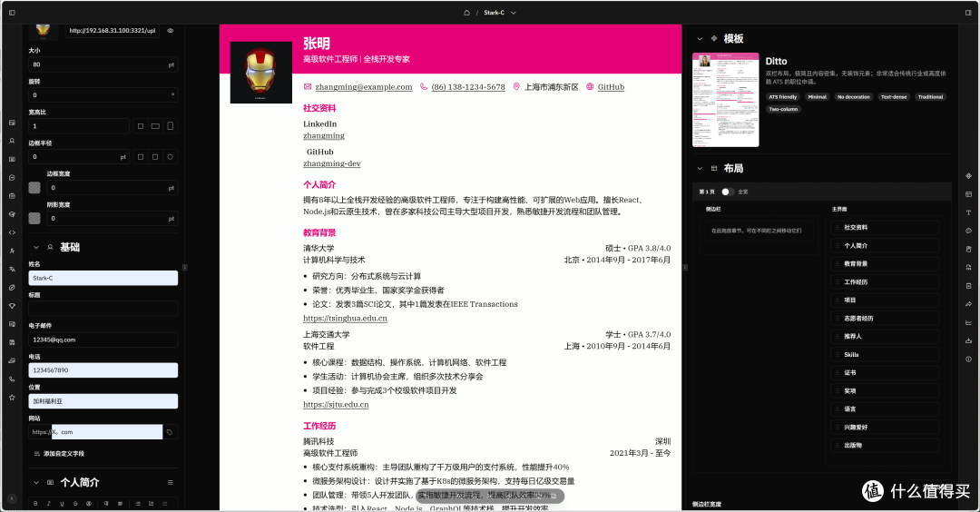Set aspect ratio to landscape

click(155, 125)
